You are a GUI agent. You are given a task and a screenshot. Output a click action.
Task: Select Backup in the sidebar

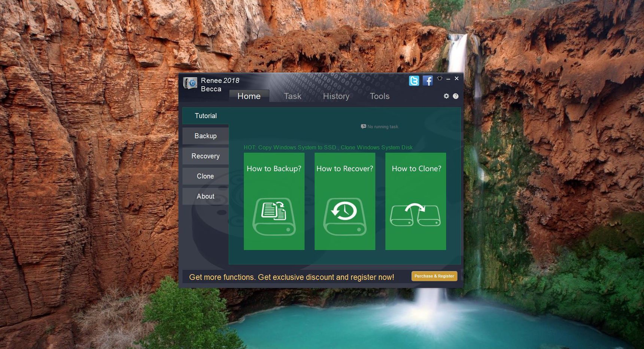coord(206,136)
